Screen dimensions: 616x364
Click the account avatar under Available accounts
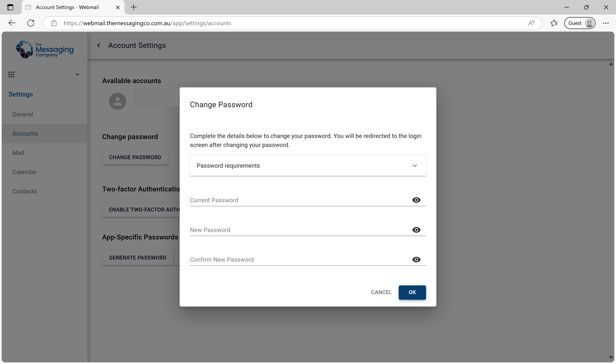click(x=117, y=101)
